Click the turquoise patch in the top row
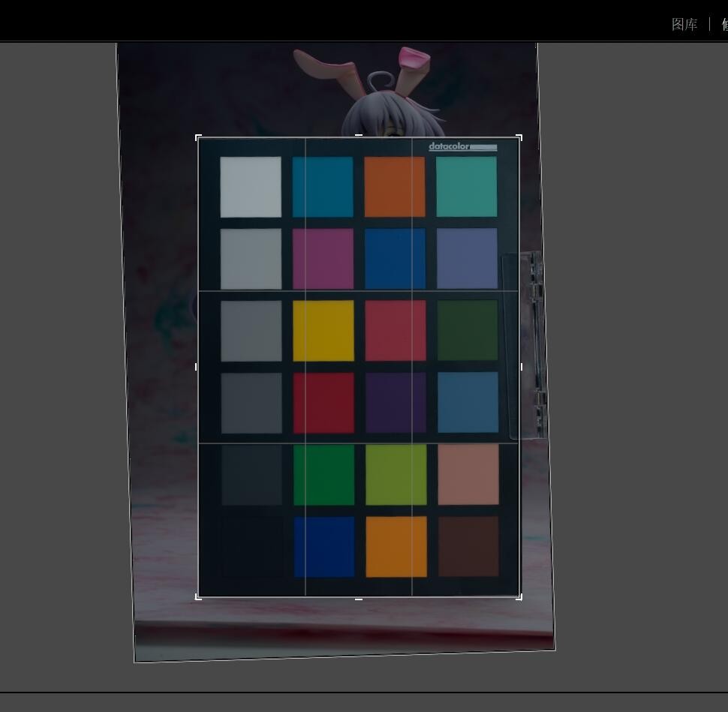The width and height of the screenshot is (728, 712). click(466, 187)
